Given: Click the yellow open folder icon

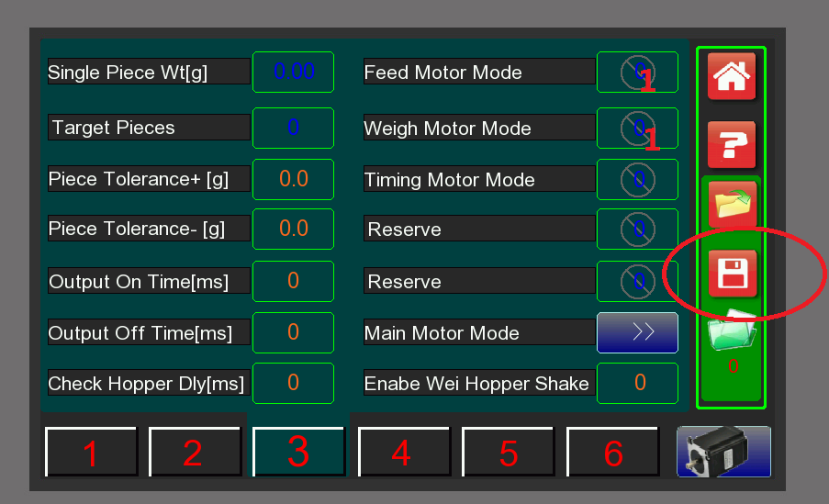Looking at the screenshot, I should pyautogui.click(x=731, y=204).
